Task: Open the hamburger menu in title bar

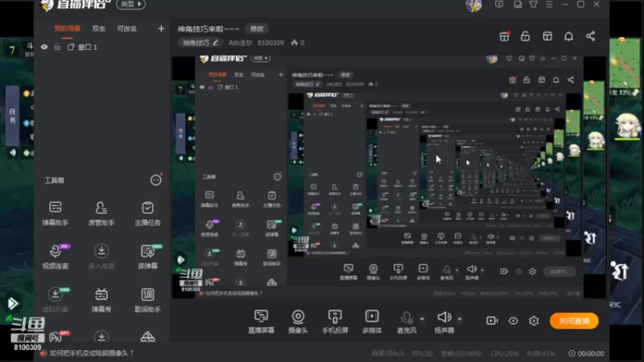Action: click(x=549, y=4)
